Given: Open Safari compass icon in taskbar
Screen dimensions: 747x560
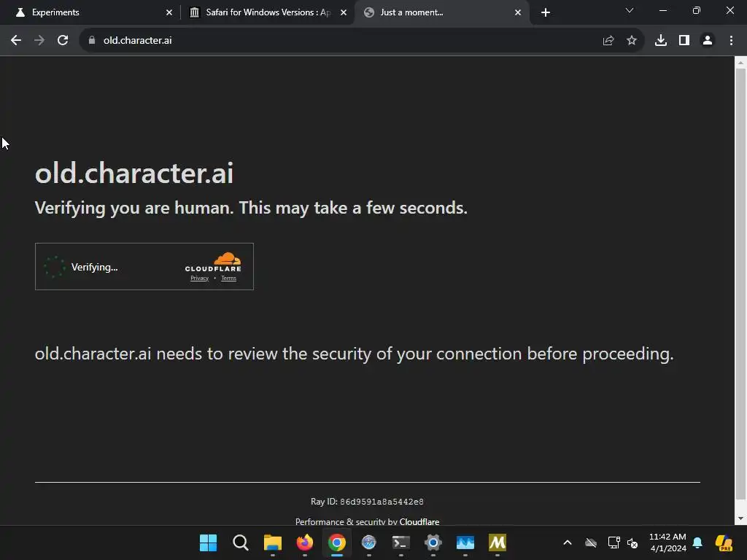Looking at the screenshot, I should [x=368, y=542].
